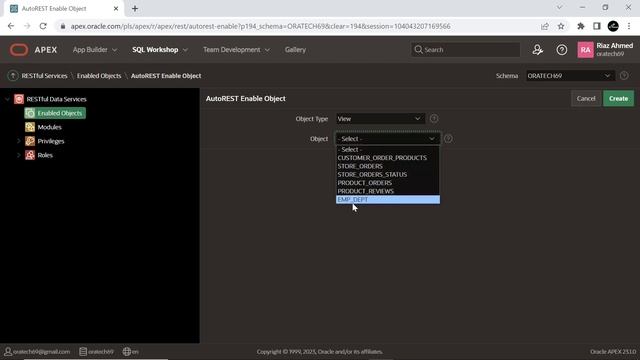640x360 pixels.
Task: Expand the Privileges tree node
Action: coord(18,141)
